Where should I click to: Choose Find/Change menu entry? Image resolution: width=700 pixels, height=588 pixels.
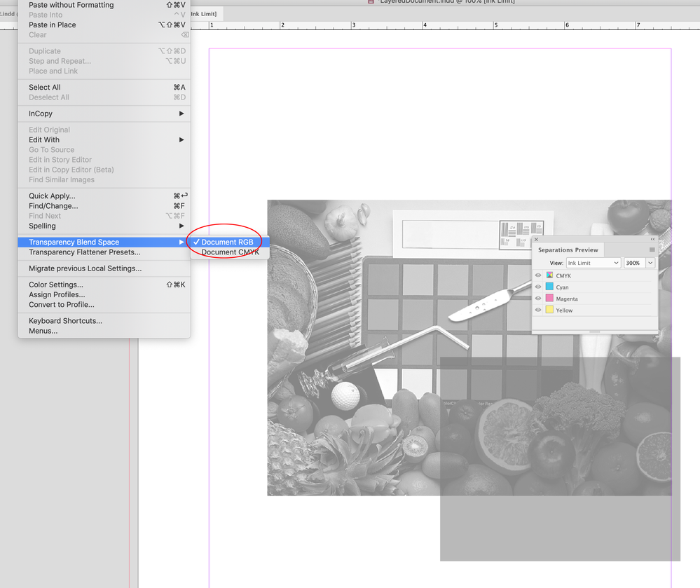[104, 206]
